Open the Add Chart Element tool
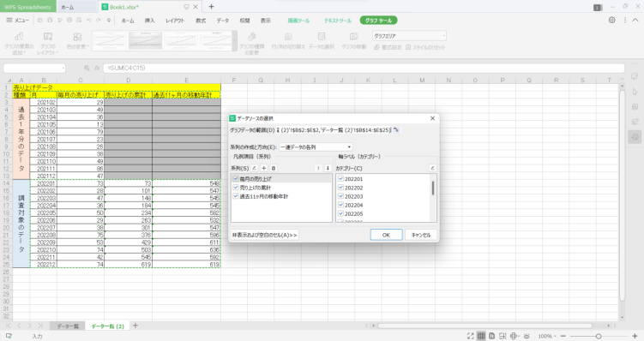Screen dimensions: 644x341 tap(19, 43)
